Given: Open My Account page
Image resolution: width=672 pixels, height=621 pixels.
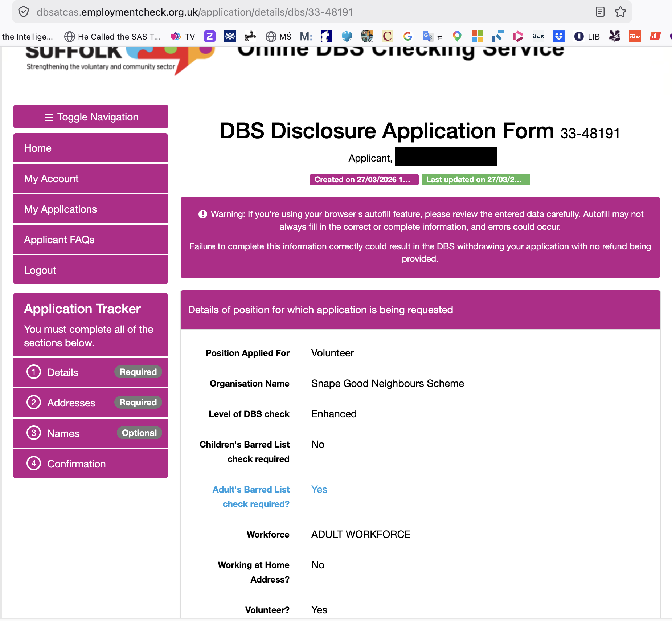Looking at the screenshot, I should point(91,179).
